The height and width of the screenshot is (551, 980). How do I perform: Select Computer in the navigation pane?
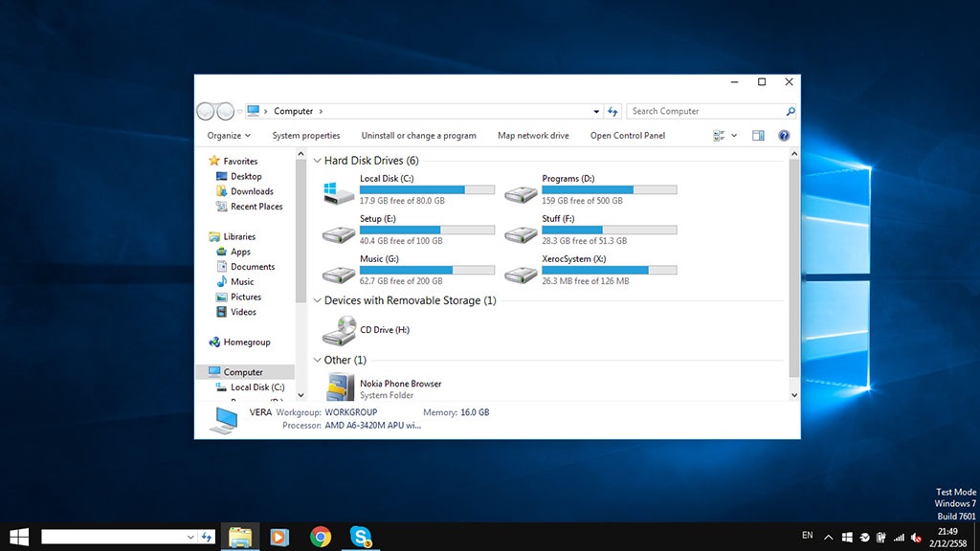pos(245,372)
